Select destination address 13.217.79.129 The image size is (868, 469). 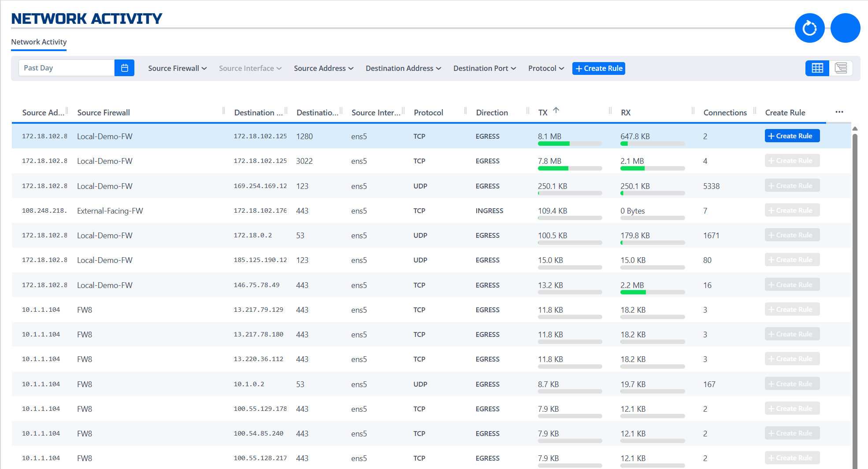(258, 310)
